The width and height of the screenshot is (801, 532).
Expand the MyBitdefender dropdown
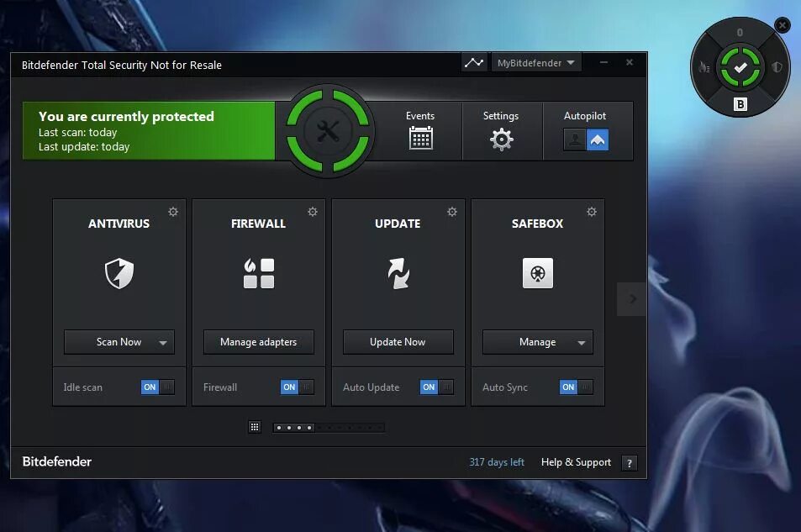(536, 63)
